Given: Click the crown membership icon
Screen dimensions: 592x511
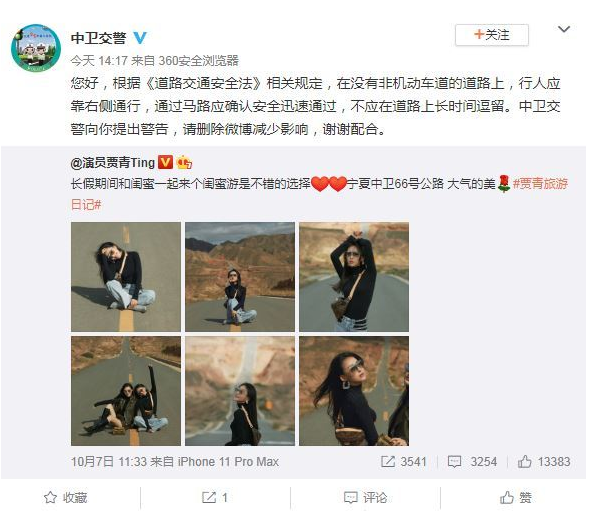Looking at the screenshot, I should (x=184, y=162).
